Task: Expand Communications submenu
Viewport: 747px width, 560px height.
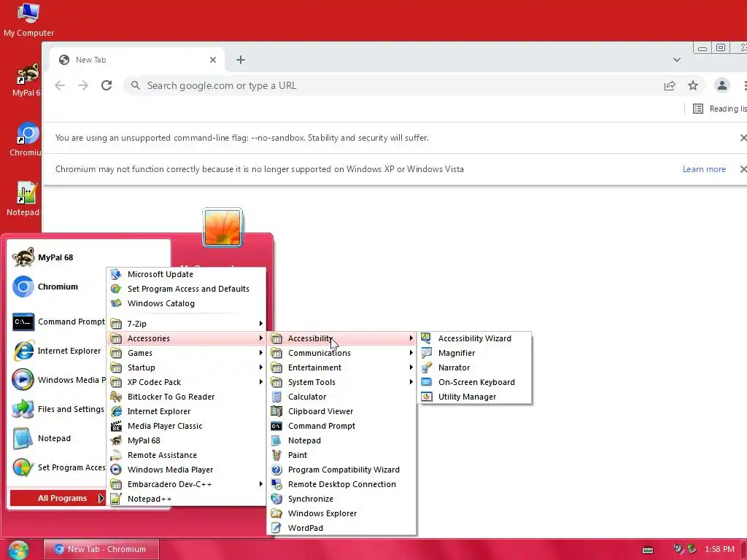Action: point(341,353)
